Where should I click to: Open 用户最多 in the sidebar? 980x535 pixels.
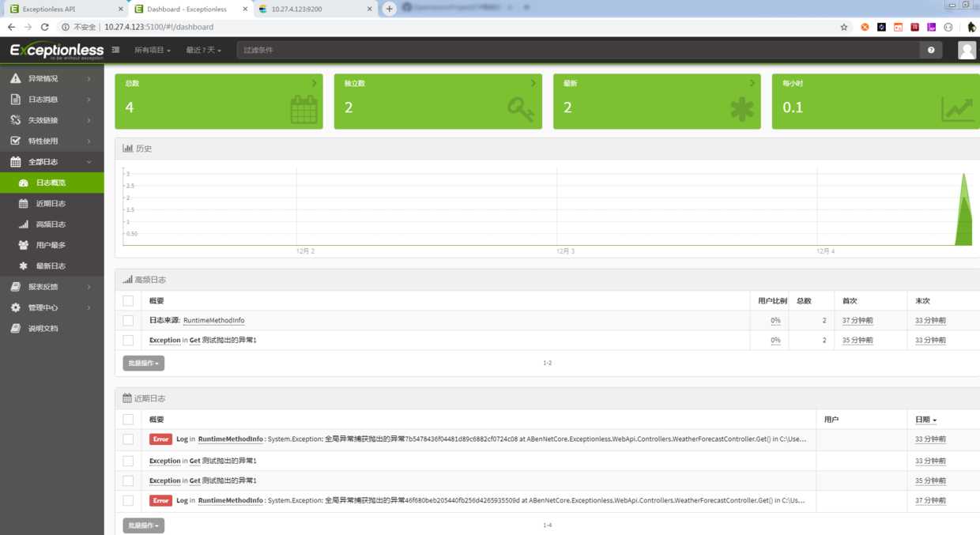click(51, 245)
